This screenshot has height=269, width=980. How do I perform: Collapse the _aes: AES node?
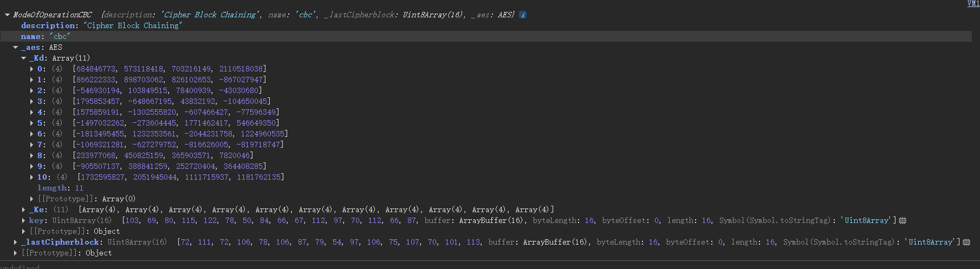[x=16, y=47]
